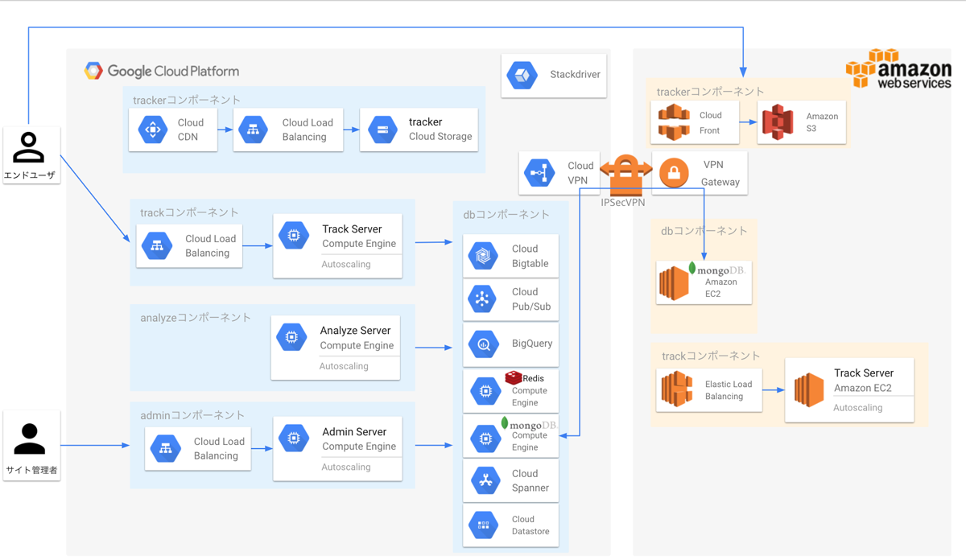This screenshot has width=966, height=560.
Task: Click the Amazon S3 red bucket icon
Action: click(x=778, y=122)
